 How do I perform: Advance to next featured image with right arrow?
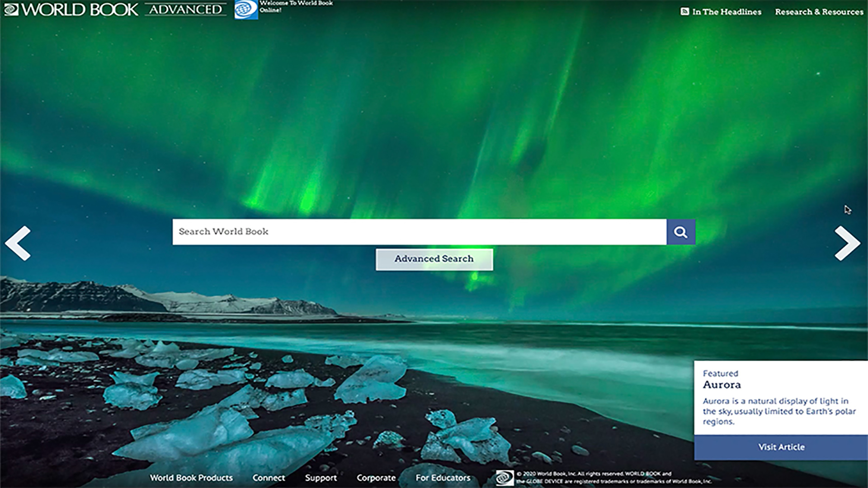(847, 244)
